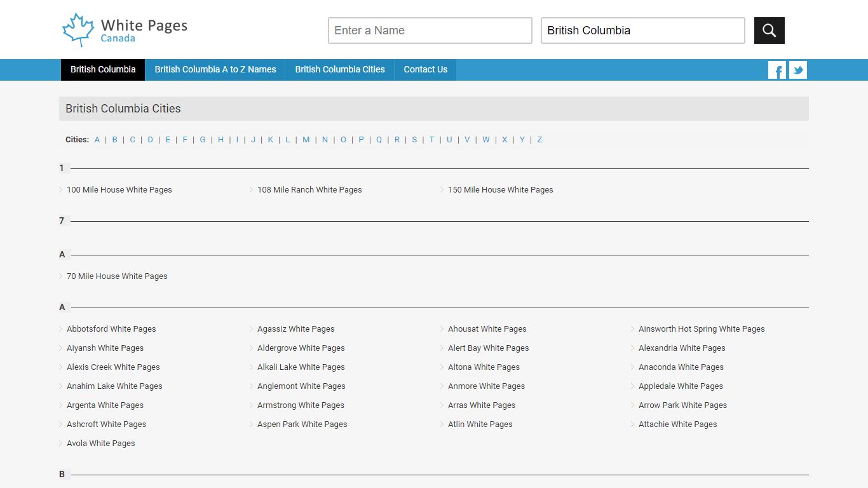
Task: Open Ashcroft White Pages link
Action: tap(106, 424)
